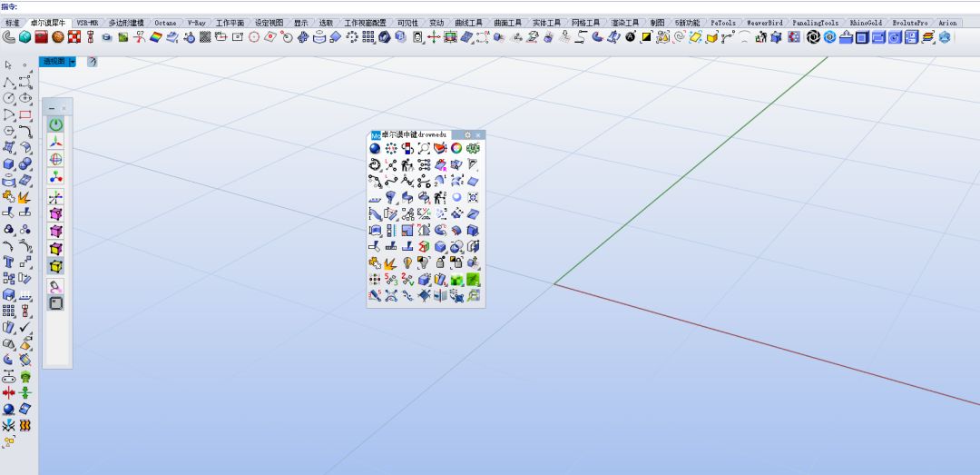
Task: Click the black Octane aperture logo icon
Action: tap(813, 37)
